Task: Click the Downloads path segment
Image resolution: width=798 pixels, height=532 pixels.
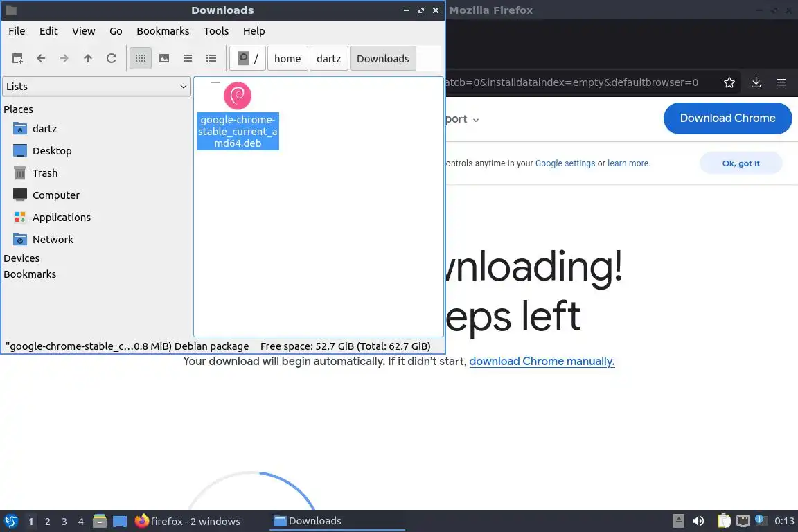Action: coord(382,59)
